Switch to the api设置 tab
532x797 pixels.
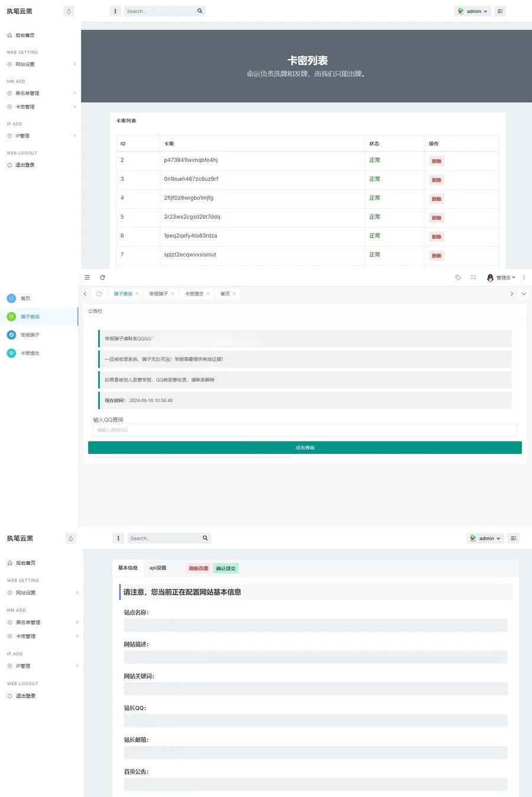click(158, 568)
